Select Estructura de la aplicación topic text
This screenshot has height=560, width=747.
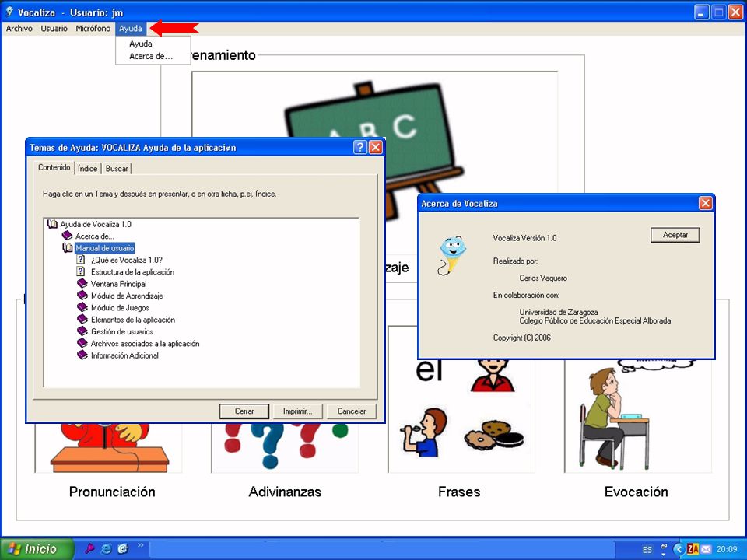point(132,272)
